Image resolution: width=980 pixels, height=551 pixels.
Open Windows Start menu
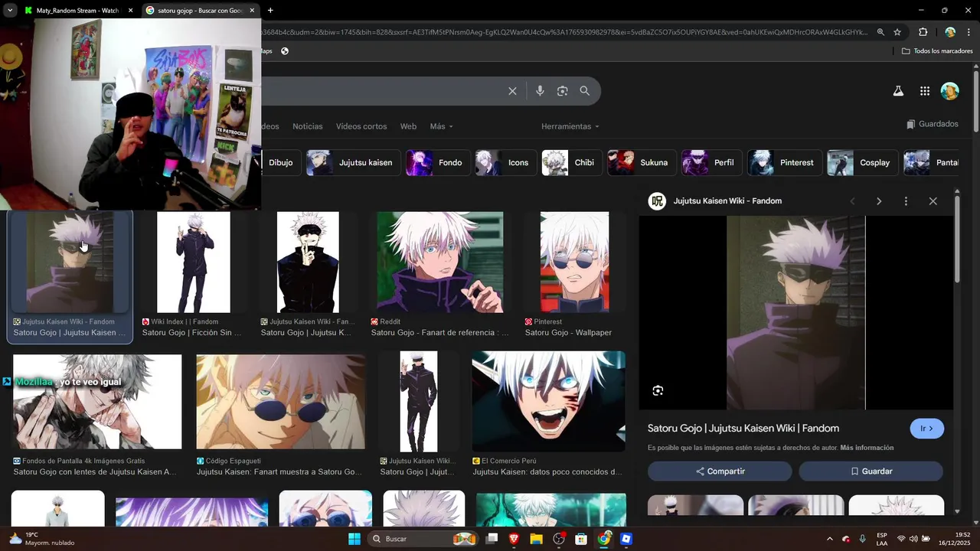[354, 539]
